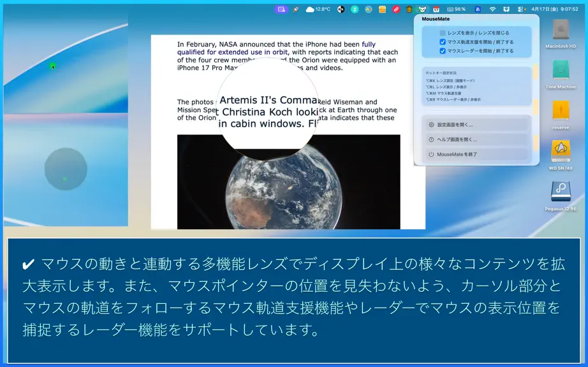Click the orange archive box menu bar icon
Image resolution: width=588 pixels, height=367 pixels.
click(382, 10)
